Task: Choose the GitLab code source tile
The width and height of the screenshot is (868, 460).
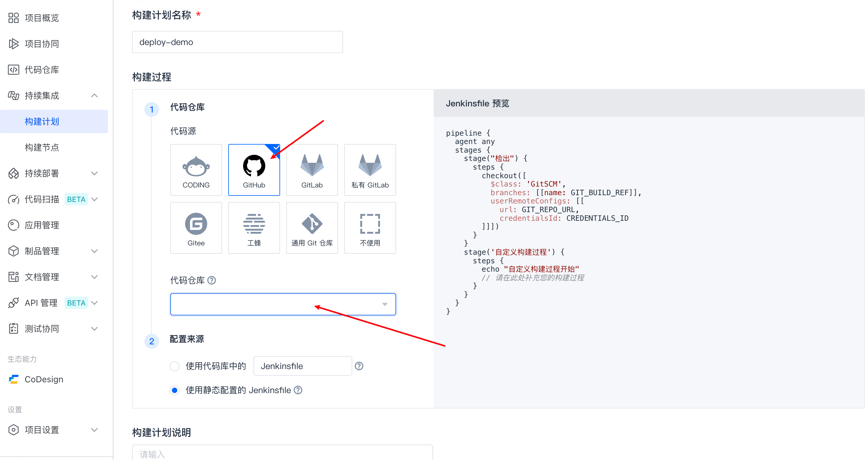Action: tap(312, 170)
